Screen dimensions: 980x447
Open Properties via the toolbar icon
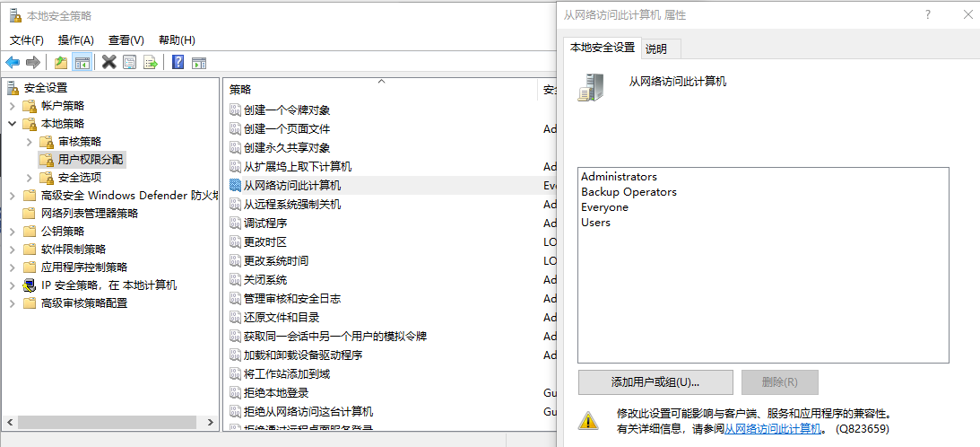tap(129, 62)
